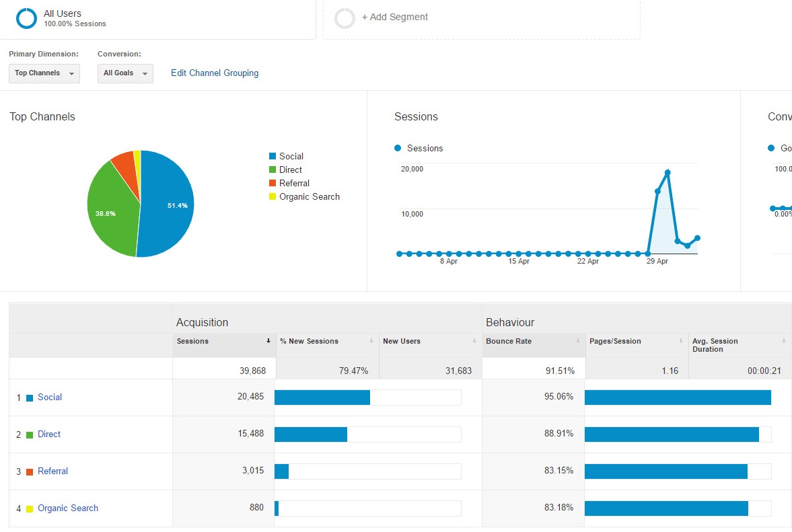This screenshot has height=532, width=792.
Task: Click the Bounce Rate column header
Action: (534, 345)
